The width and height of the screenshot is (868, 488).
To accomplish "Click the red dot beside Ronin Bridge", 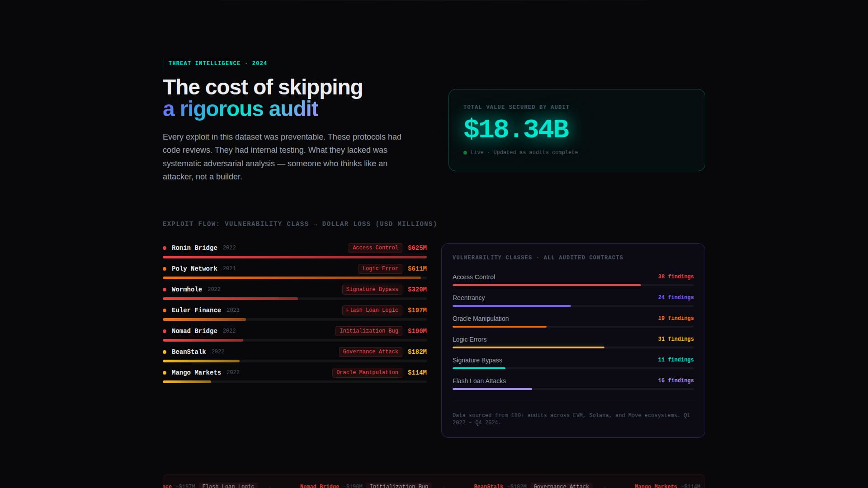I will pos(165,248).
